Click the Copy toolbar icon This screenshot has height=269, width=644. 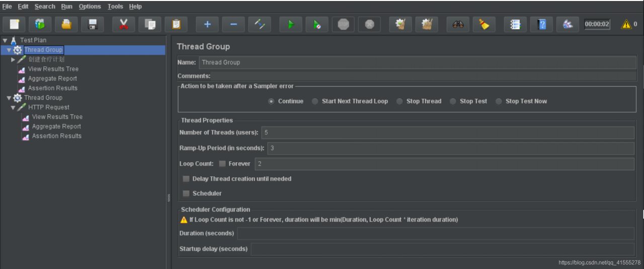tap(149, 24)
